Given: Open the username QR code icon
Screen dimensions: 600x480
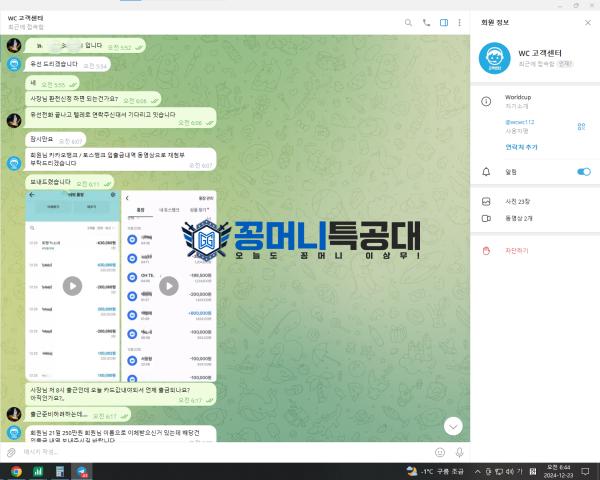Looking at the screenshot, I should click(x=581, y=126).
